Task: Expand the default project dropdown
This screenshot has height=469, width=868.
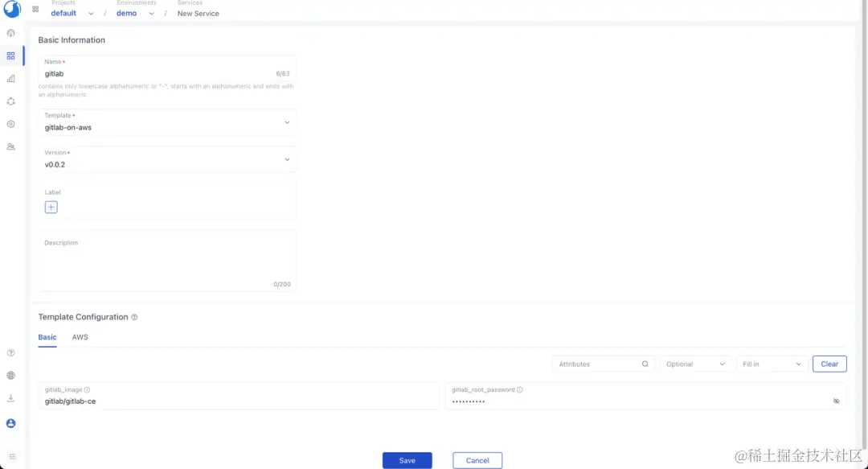Action: tap(91, 14)
